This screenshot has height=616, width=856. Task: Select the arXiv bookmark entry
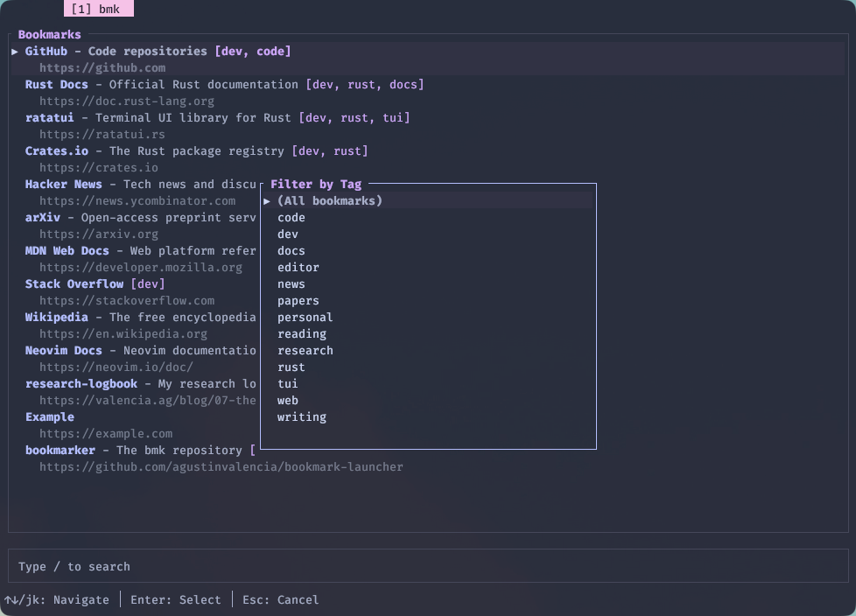point(43,218)
